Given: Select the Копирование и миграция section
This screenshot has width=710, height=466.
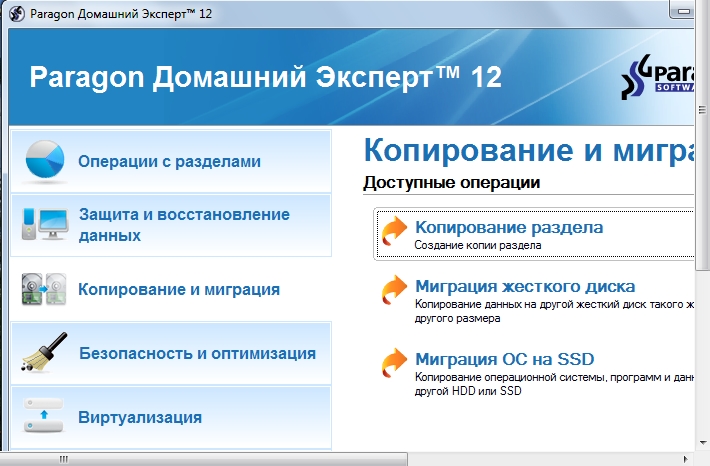Looking at the screenshot, I should (171, 289).
